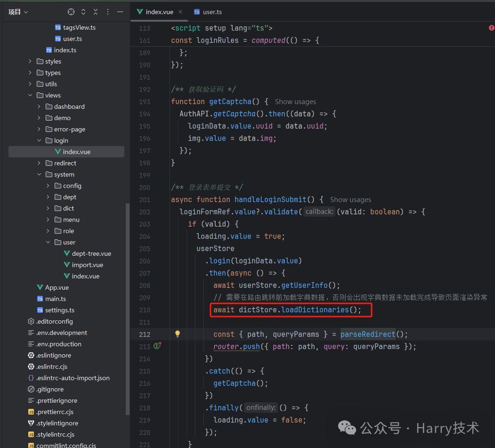Open dept-tree.vue file
Viewport: 495px width, 448px height.
[88, 253]
